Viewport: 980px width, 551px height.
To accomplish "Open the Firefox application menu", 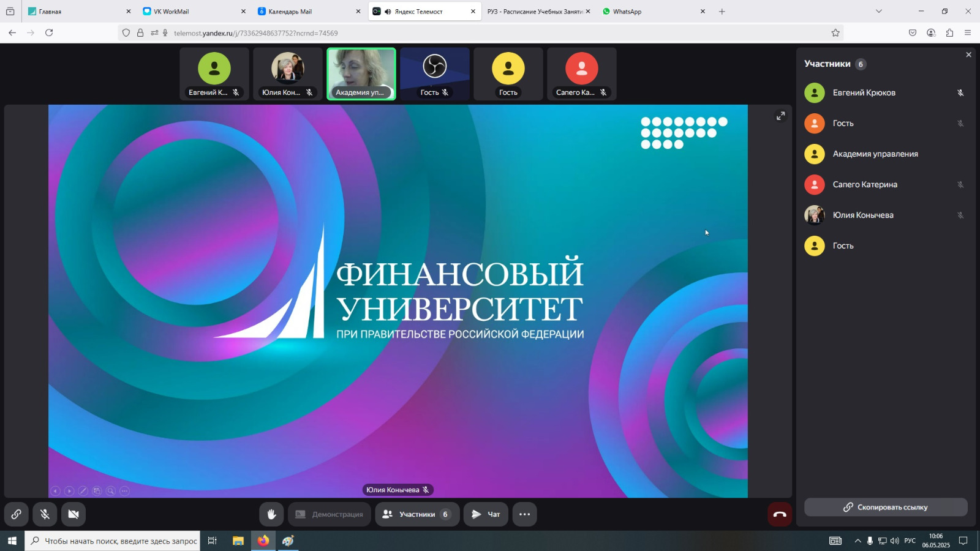I will (968, 33).
